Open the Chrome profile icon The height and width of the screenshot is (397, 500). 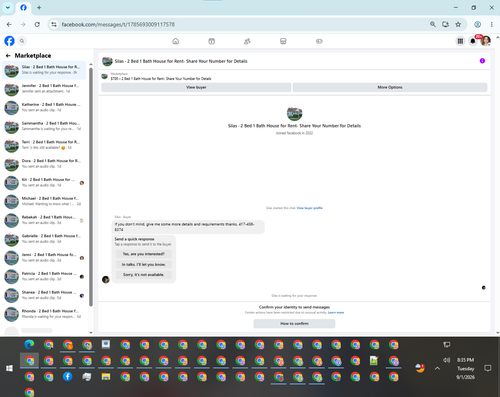(477, 24)
